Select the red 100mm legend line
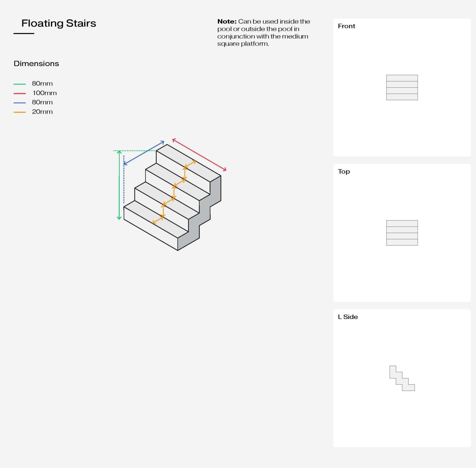This screenshot has height=468, width=476. click(x=20, y=93)
